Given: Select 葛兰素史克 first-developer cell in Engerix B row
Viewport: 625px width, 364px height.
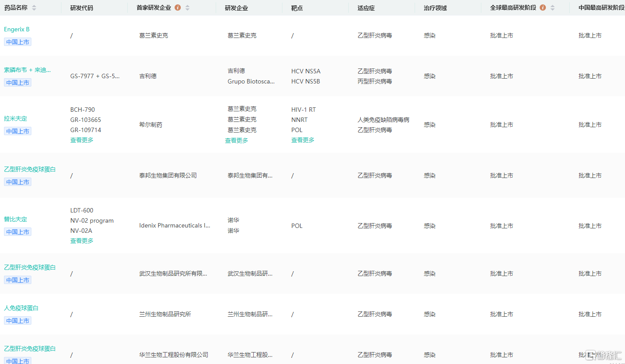Looking at the screenshot, I should coord(154,35).
